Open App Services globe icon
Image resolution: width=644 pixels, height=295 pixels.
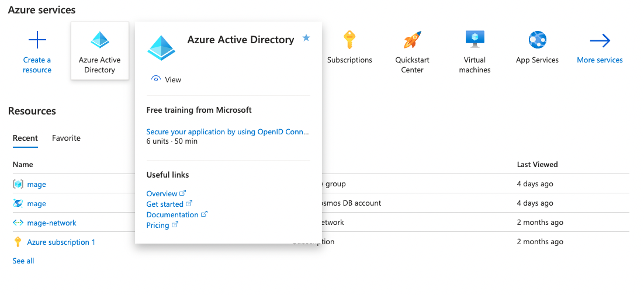537,40
